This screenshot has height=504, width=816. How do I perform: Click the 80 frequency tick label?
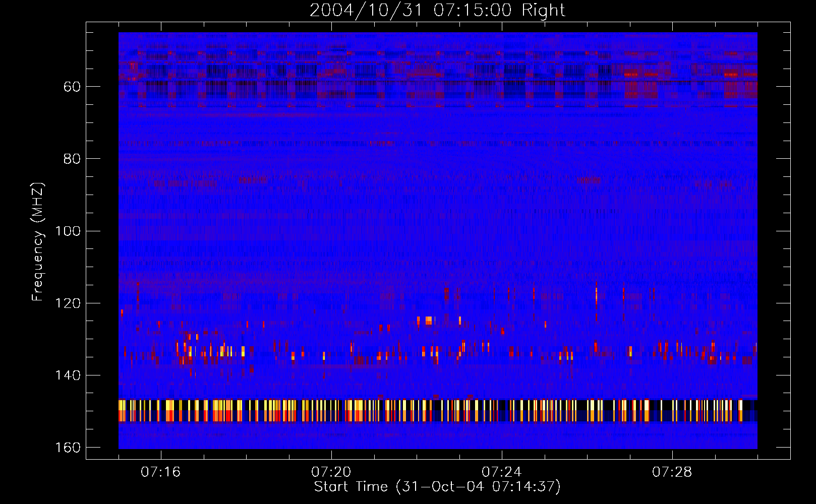coord(72,159)
